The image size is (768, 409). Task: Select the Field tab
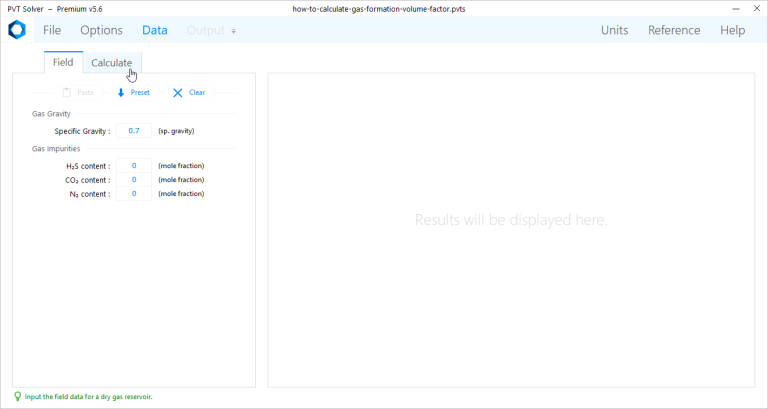point(63,63)
